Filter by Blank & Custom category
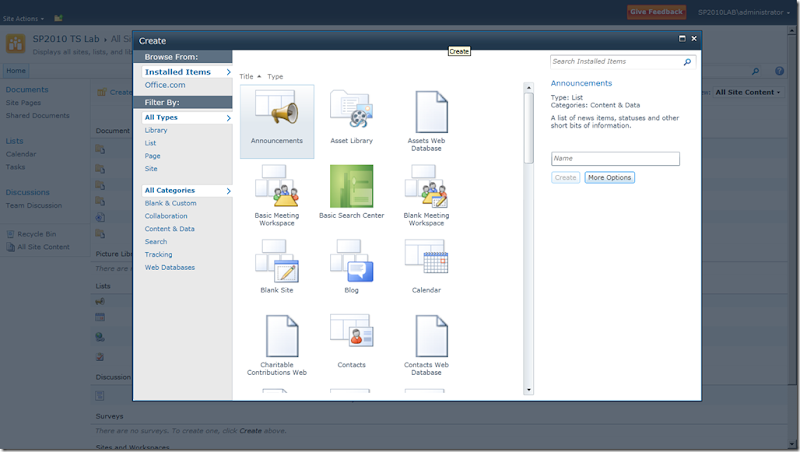The image size is (800, 452). (x=170, y=203)
